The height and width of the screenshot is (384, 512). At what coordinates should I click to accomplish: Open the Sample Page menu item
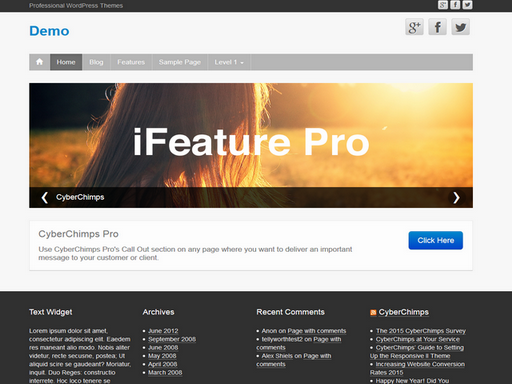pos(180,62)
